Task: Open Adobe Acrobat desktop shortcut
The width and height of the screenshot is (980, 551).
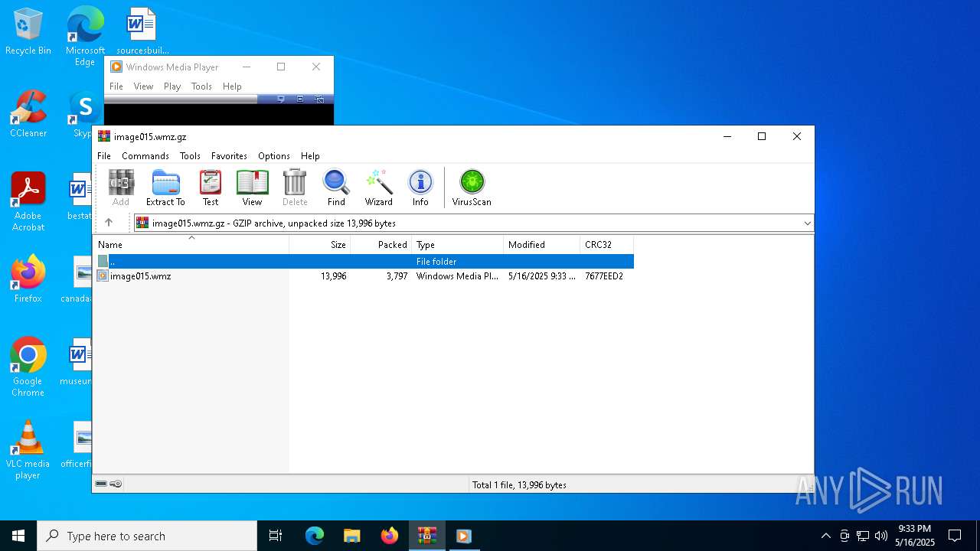Action: (28, 202)
